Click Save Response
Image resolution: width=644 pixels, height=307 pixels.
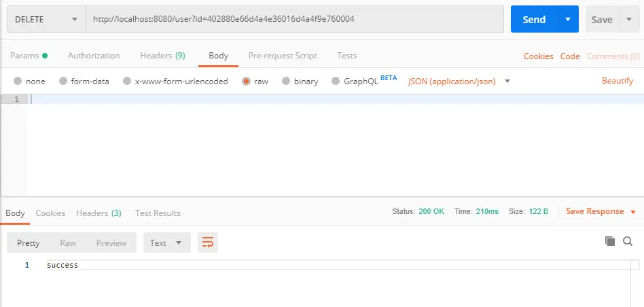tap(594, 211)
